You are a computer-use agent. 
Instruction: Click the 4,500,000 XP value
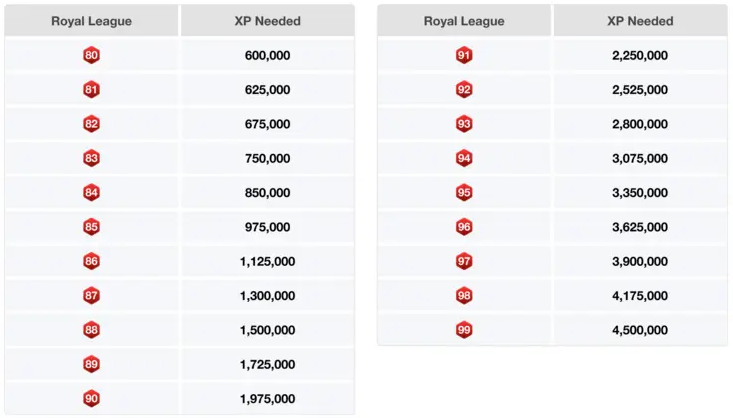point(640,330)
